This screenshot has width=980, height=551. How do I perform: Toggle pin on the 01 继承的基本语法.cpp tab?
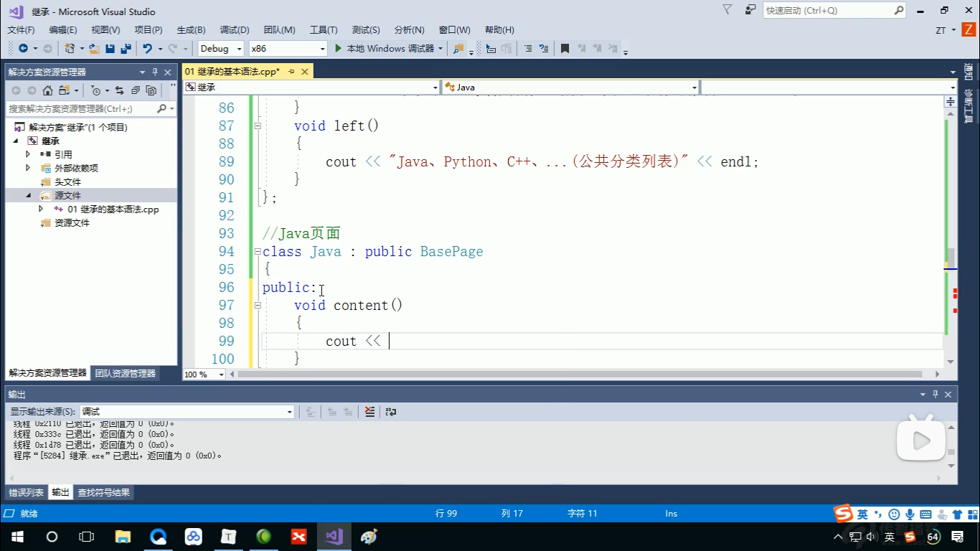pos(291,72)
